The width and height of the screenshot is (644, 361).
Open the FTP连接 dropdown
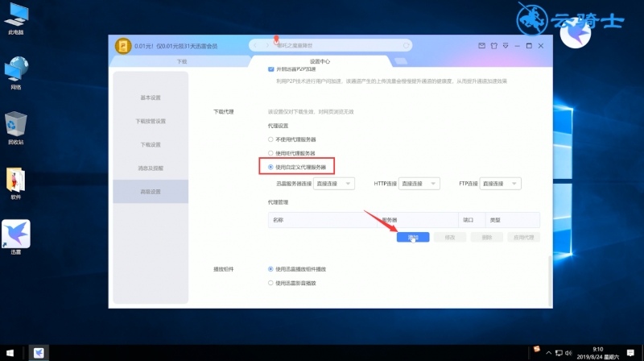point(500,184)
